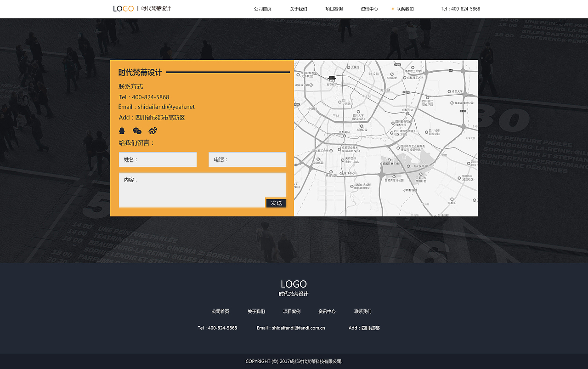
Task: Click footer link 联系我们
Action: click(x=363, y=312)
